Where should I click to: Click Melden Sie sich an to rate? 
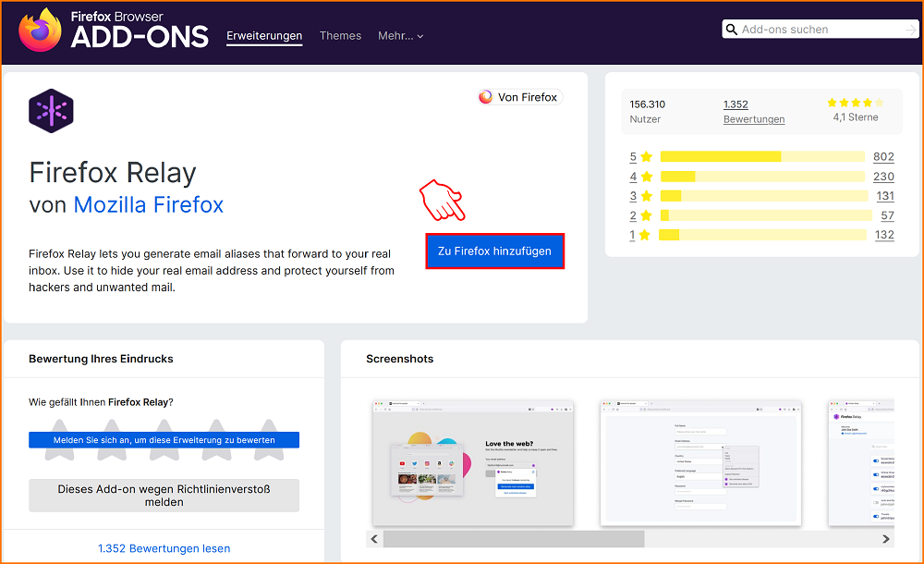tap(164, 440)
